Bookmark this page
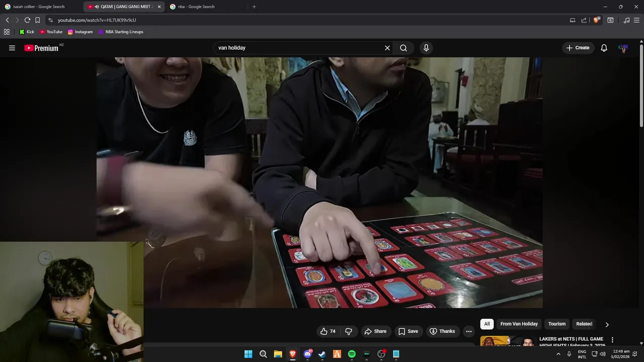644x362 pixels. pyautogui.click(x=37, y=20)
